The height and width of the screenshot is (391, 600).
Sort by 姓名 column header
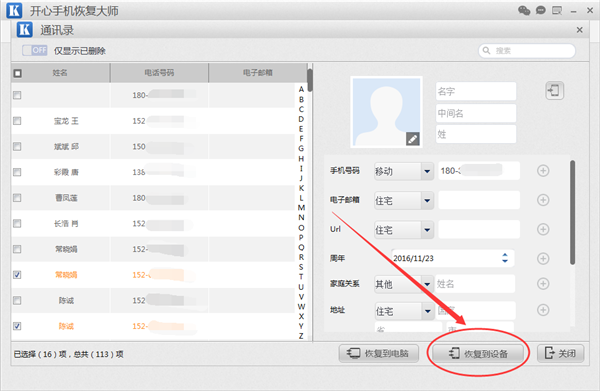[x=60, y=73]
